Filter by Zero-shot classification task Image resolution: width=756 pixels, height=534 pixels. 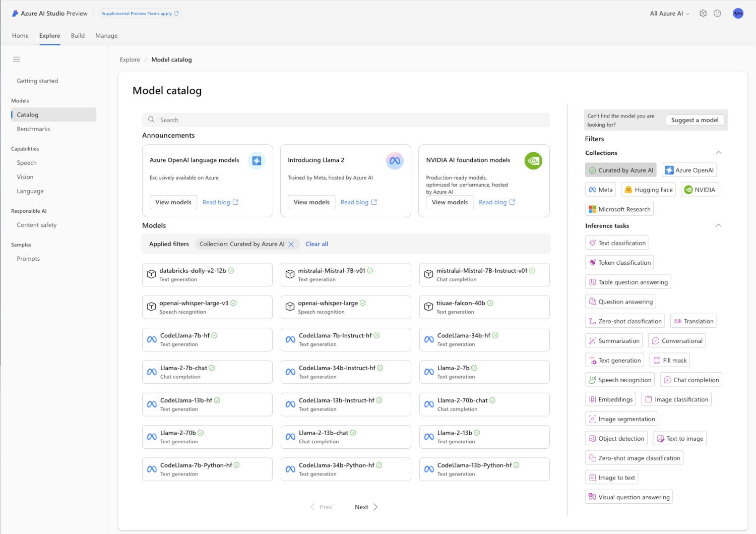pyautogui.click(x=625, y=321)
